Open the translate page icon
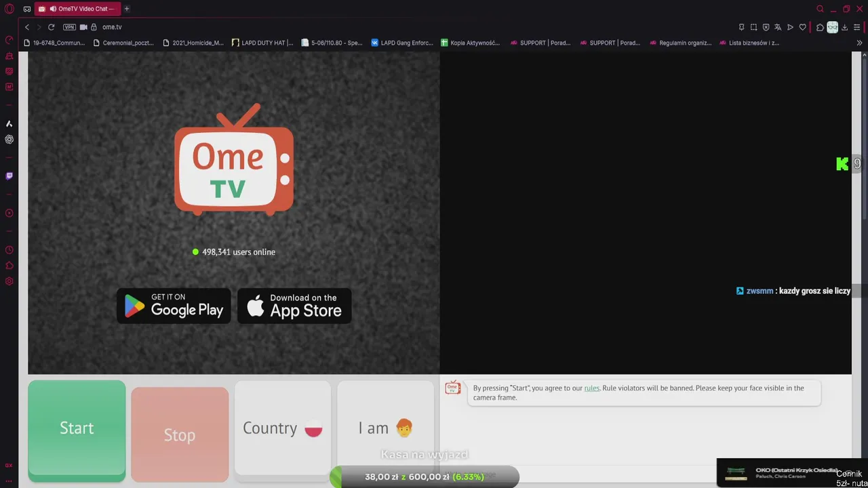Screen dimensions: 868x488 [x=778, y=27]
